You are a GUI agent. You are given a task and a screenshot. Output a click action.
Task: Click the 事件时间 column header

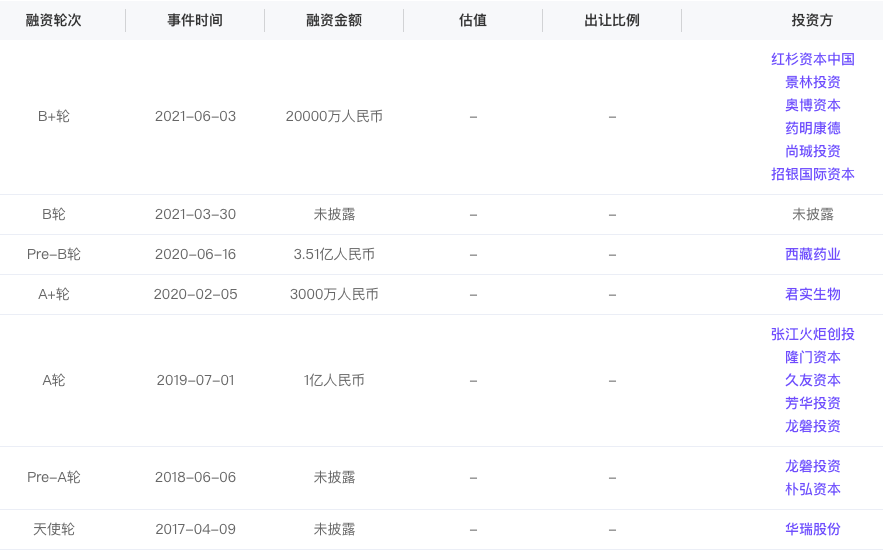pyautogui.click(x=195, y=20)
